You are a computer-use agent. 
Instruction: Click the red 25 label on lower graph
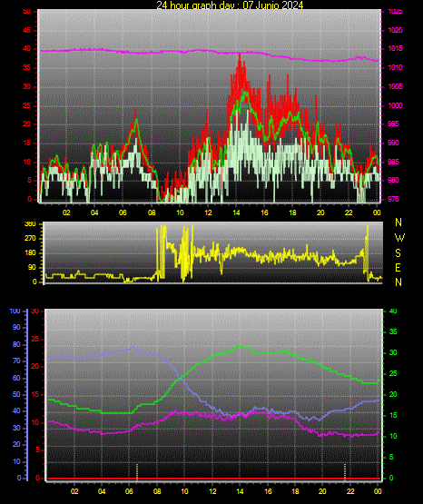(x=34, y=339)
